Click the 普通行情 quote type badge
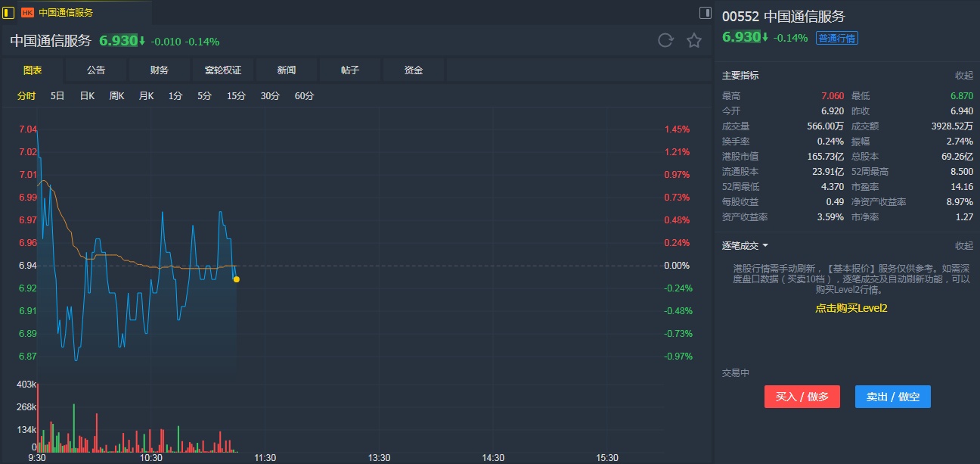This screenshot has width=980, height=464. 836,38
